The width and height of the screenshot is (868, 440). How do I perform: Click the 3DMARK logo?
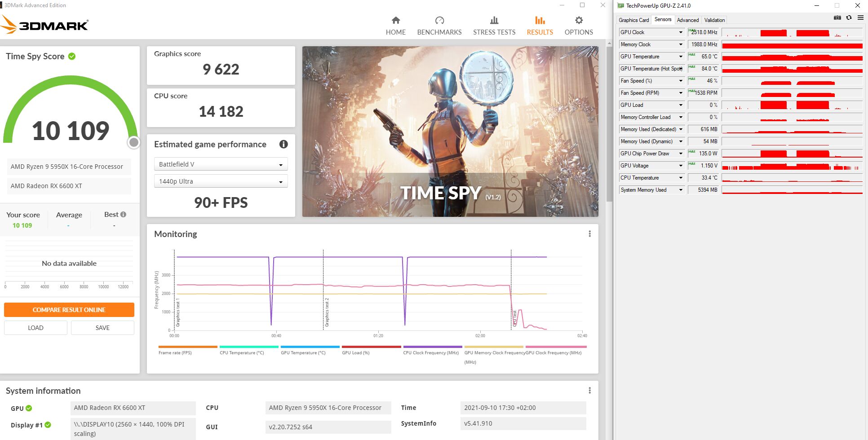(45, 25)
